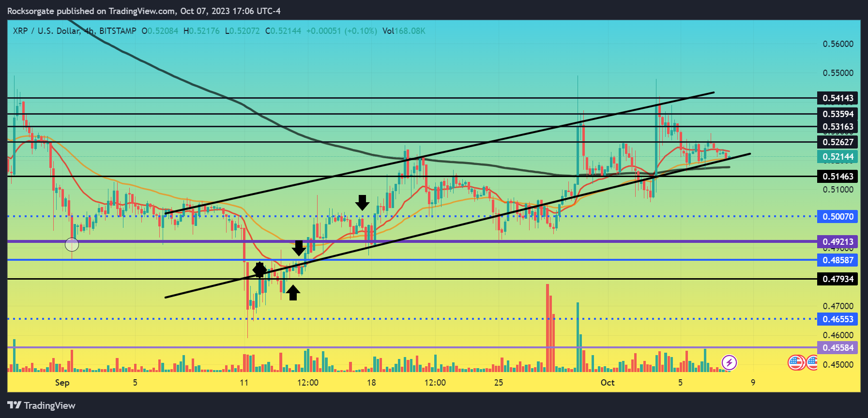Click the 25 date label on time axis

(x=499, y=383)
